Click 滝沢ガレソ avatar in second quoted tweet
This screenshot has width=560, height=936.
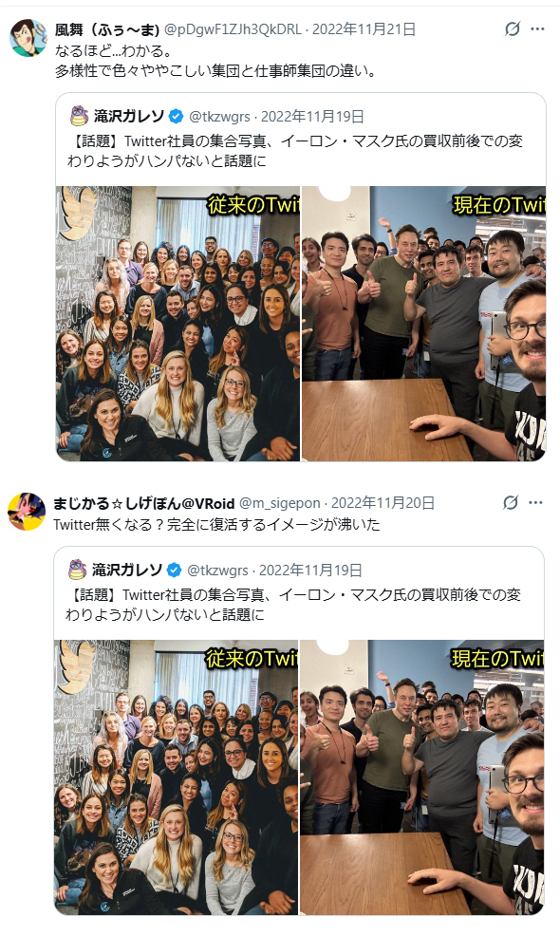pos(77,570)
